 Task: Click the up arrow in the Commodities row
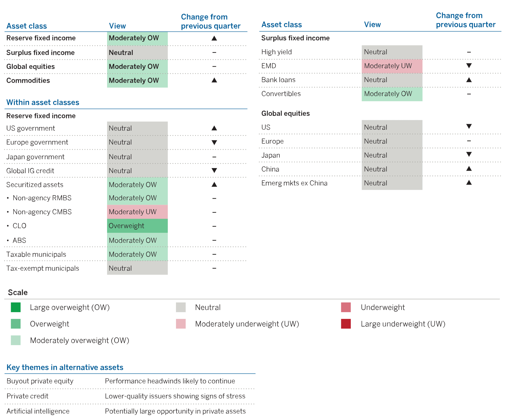tap(214, 80)
